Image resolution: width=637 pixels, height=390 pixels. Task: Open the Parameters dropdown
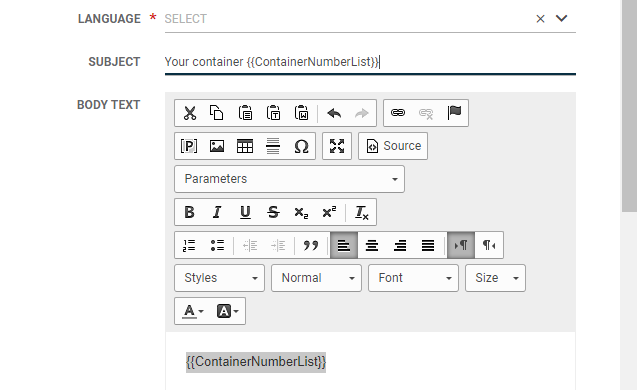point(289,179)
